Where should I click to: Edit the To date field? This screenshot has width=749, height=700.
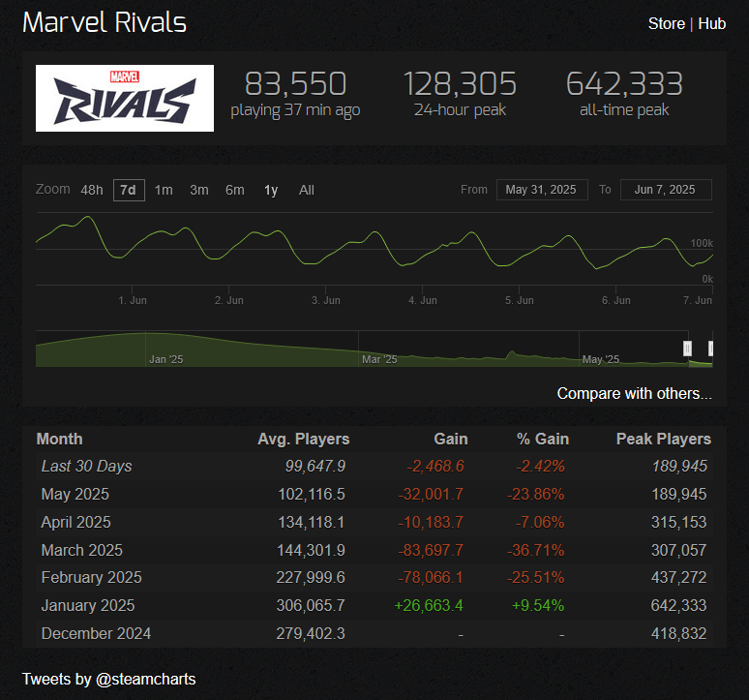(666, 190)
